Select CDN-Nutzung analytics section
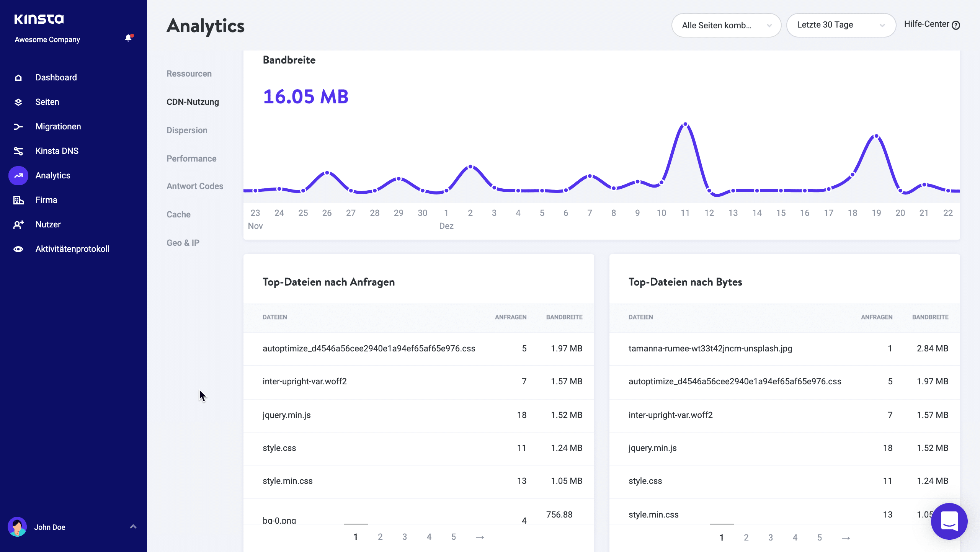This screenshot has height=552, width=980. pyautogui.click(x=193, y=102)
